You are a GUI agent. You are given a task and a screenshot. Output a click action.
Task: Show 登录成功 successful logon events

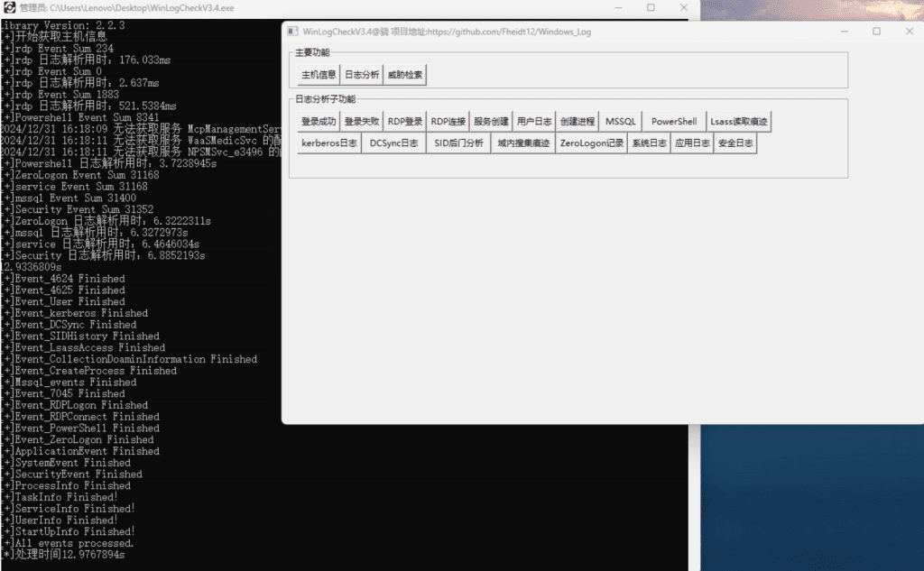[x=319, y=122]
